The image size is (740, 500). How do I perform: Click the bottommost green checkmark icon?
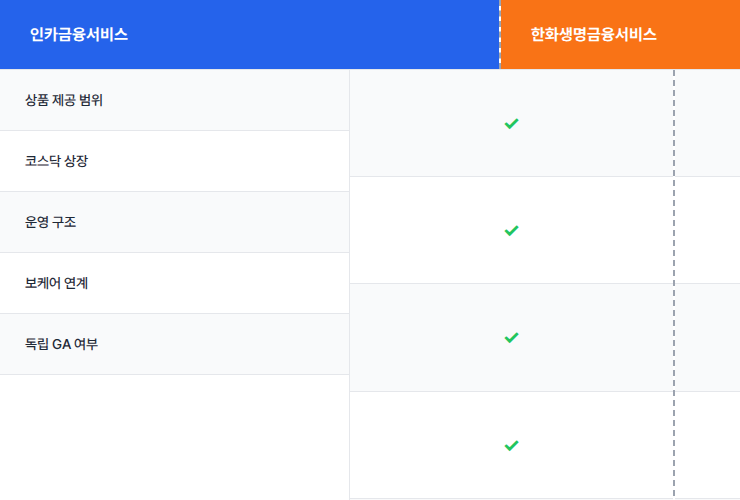coord(511,445)
